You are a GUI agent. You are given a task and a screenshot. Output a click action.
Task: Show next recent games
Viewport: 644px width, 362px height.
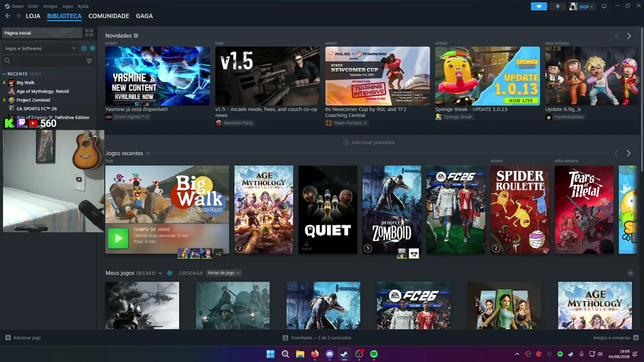628,153
